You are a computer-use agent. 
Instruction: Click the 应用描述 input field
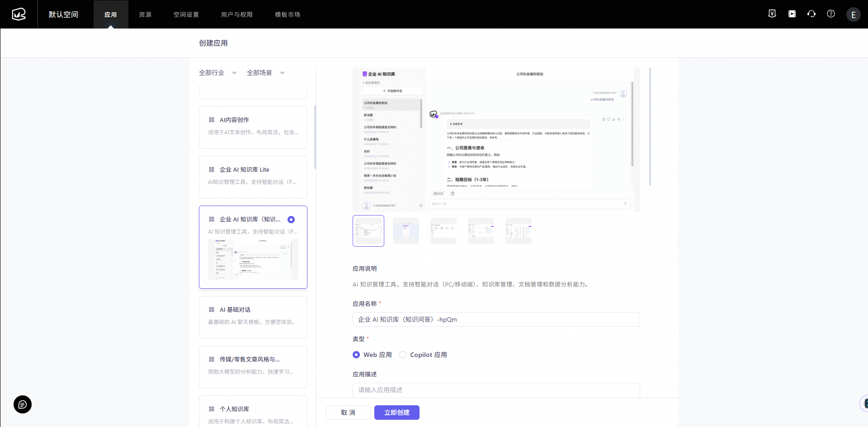496,390
